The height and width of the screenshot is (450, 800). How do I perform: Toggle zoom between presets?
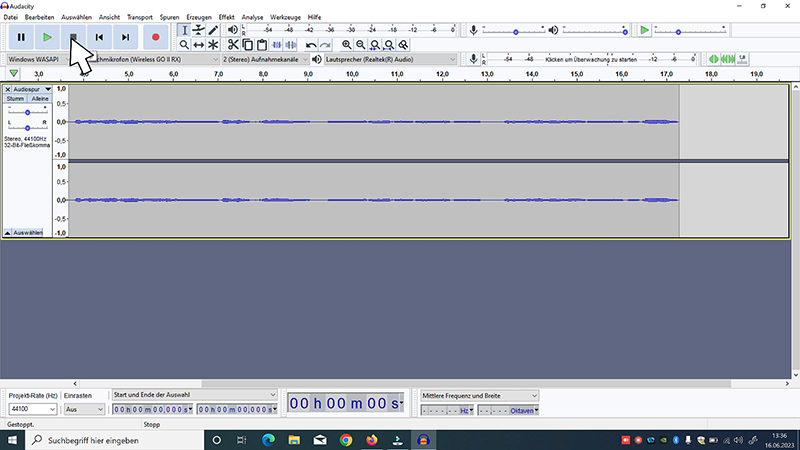[x=404, y=45]
